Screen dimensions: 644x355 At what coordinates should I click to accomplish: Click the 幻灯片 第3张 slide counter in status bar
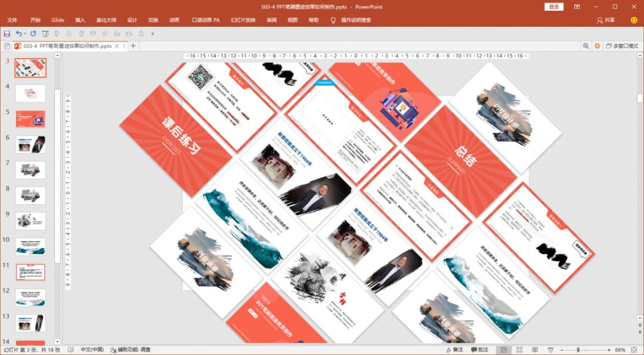click(31, 350)
